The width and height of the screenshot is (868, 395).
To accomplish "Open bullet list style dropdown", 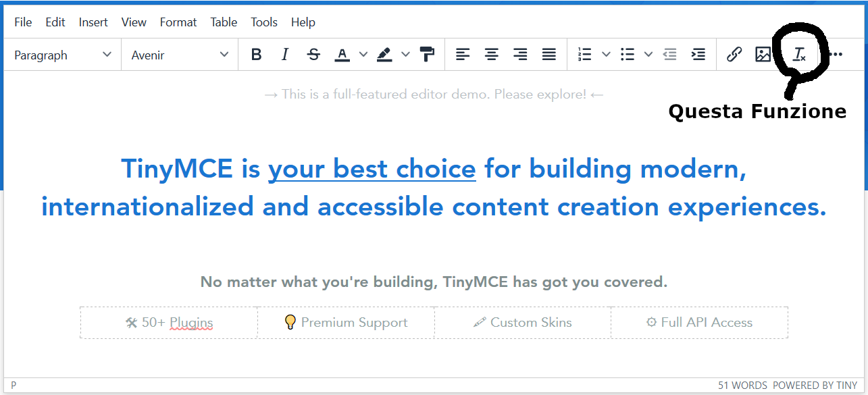I will point(648,55).
